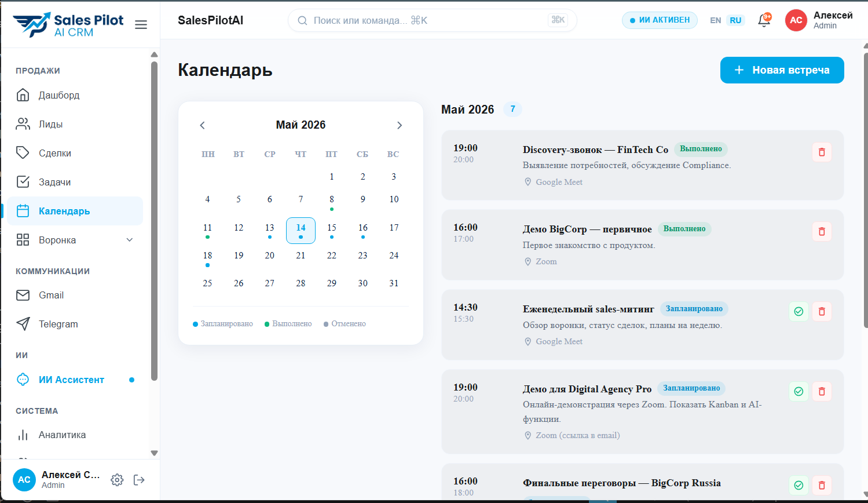Select May 16 in the calendar
Image resolution: width=868 pixels, height=503 pixels.
click(x=363, y=231)
